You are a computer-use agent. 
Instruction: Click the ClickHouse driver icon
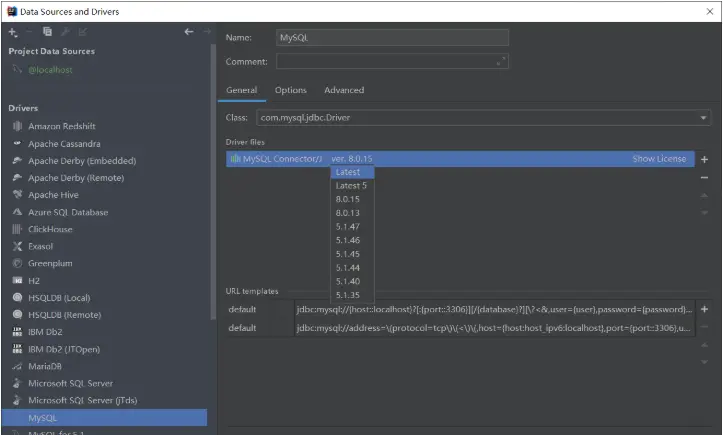17,229
